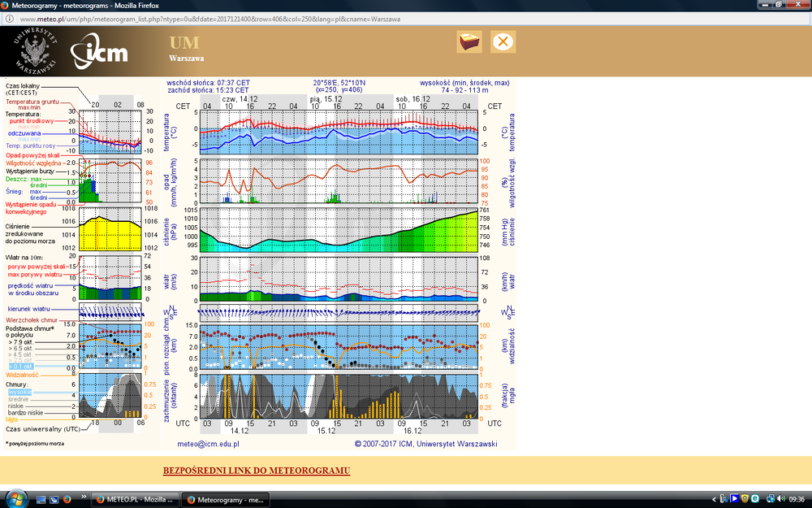Viewport: 812px width, 508px height.
Task: Click the network connection tray icon
Action: (771, 499)
